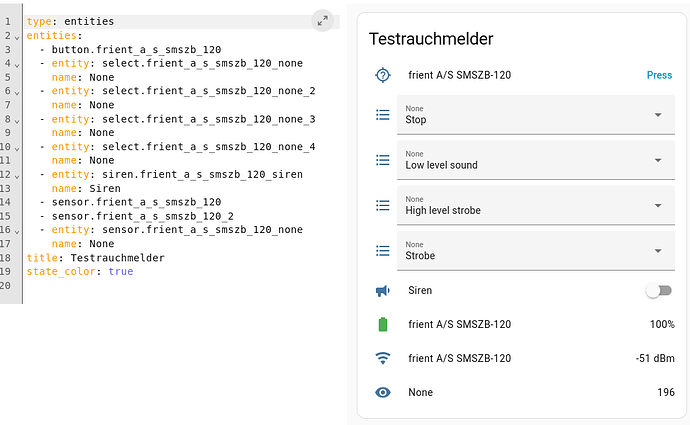Click the eye icon next to None
This screenshot has height=425, width=690.
point(382,392)
